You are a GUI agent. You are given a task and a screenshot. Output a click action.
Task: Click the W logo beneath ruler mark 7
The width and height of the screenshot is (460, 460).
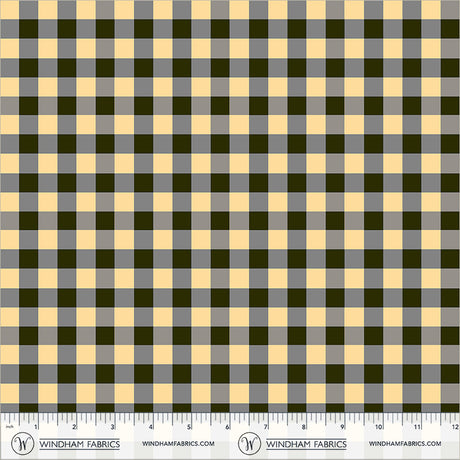click(x=249, y=444)
